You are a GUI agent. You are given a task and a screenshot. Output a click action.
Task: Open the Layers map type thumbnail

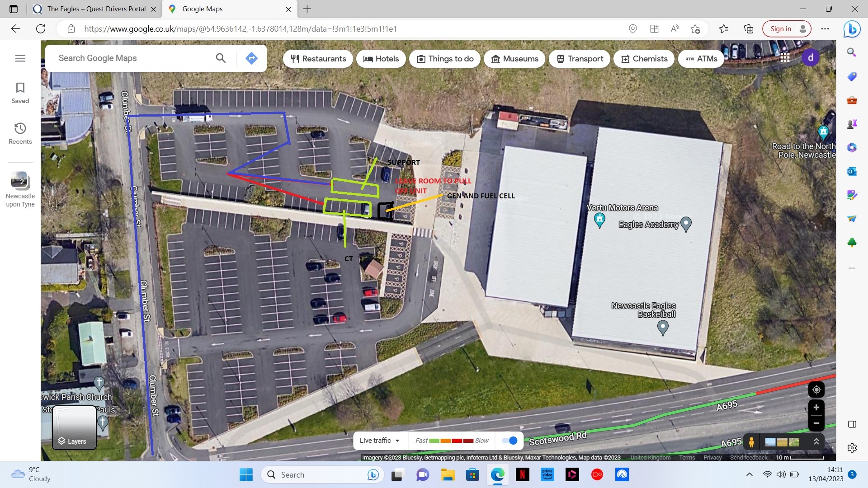click(75, 427)
